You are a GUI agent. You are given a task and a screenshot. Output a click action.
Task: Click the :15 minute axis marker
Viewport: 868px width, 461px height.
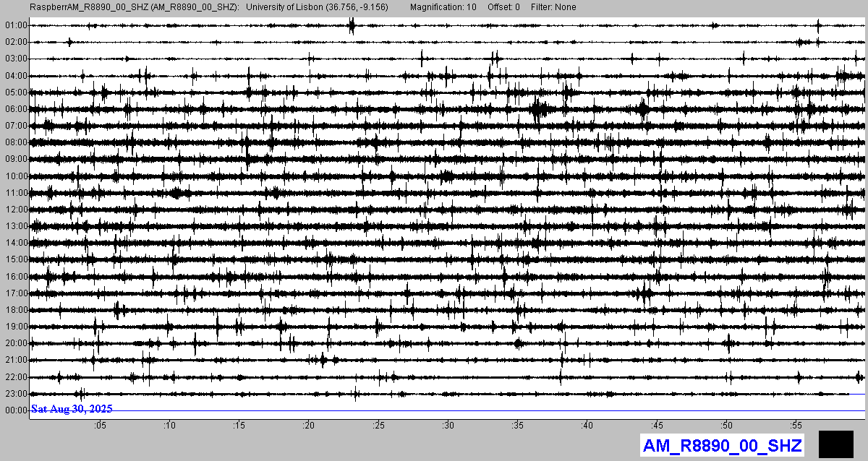239,425
